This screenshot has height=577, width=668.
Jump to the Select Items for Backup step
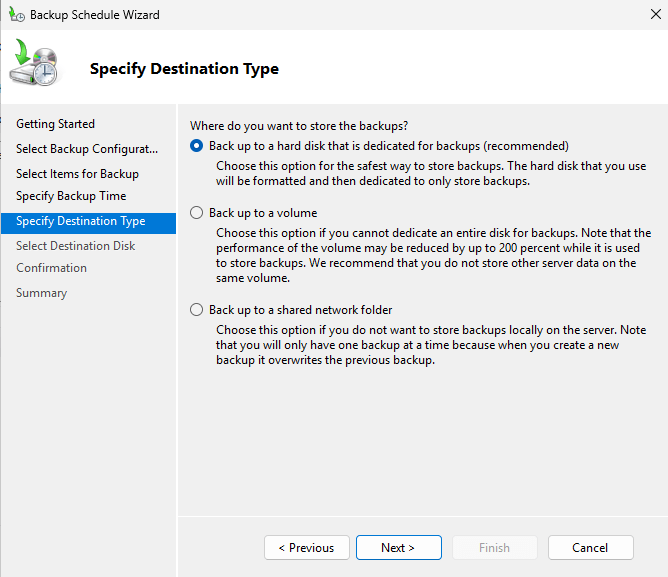click(x=77, y=174)
